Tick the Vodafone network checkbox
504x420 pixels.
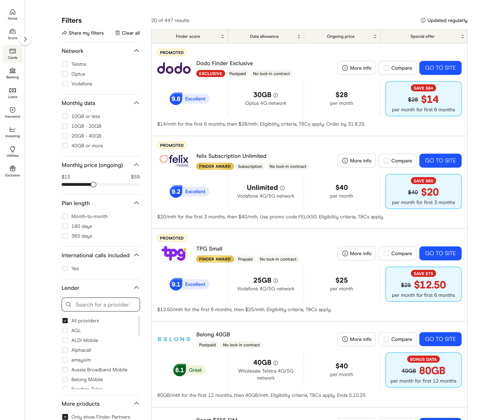coord(65,84)
